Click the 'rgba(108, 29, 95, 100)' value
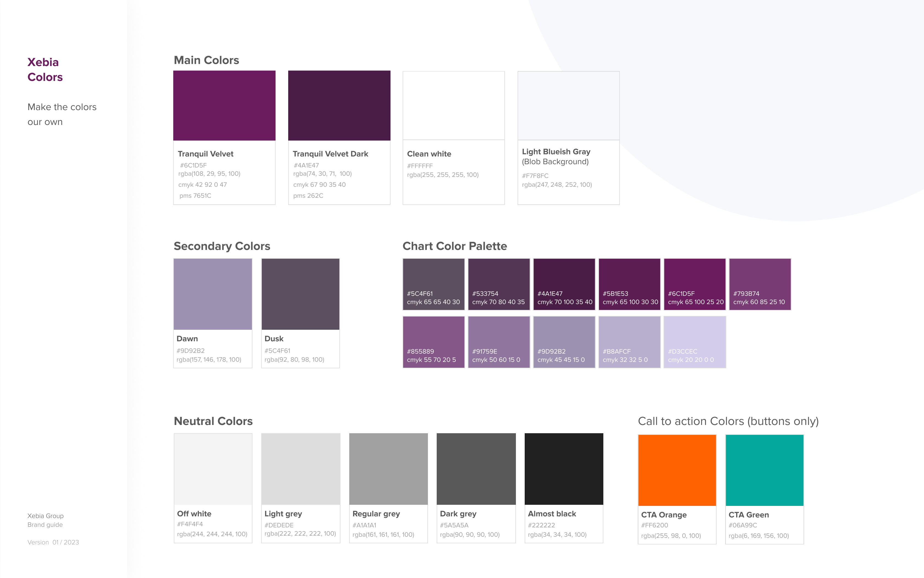924x578 pixels. pyautogui.click(x=209, y=174)
